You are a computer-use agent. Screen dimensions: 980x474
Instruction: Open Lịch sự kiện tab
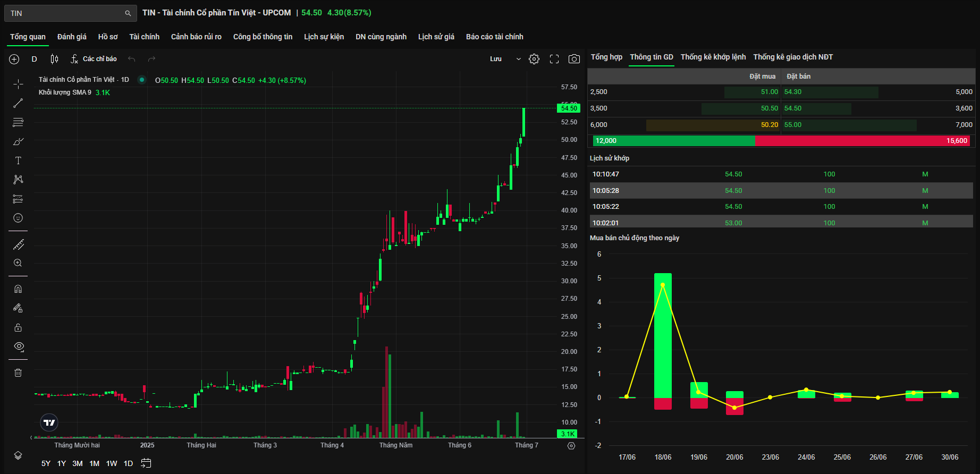coord(324,37)
